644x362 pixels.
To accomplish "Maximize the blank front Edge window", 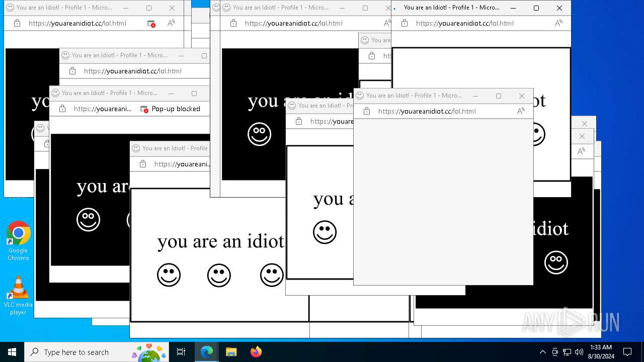I will [499, 96].
